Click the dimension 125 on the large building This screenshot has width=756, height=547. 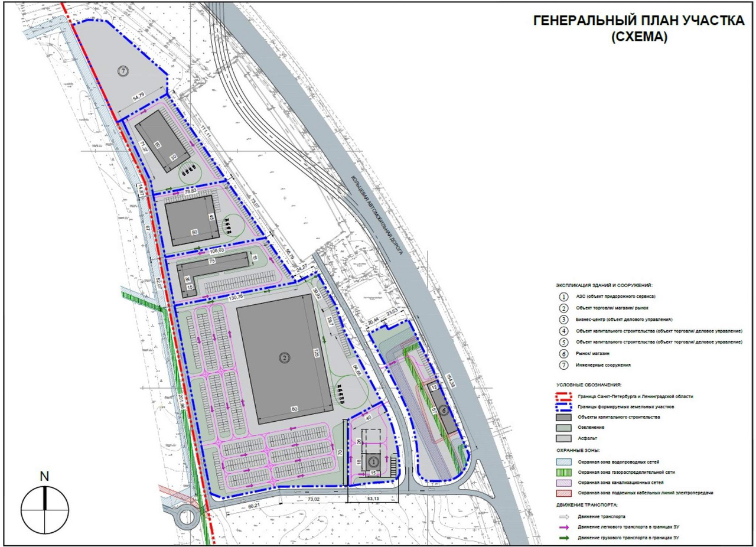(316, 354)
